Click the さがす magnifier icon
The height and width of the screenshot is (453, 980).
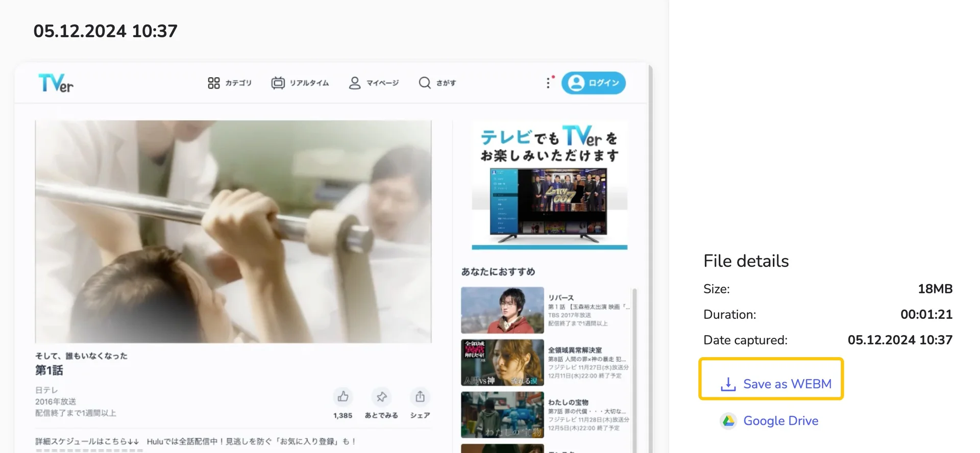coord(425,83)
